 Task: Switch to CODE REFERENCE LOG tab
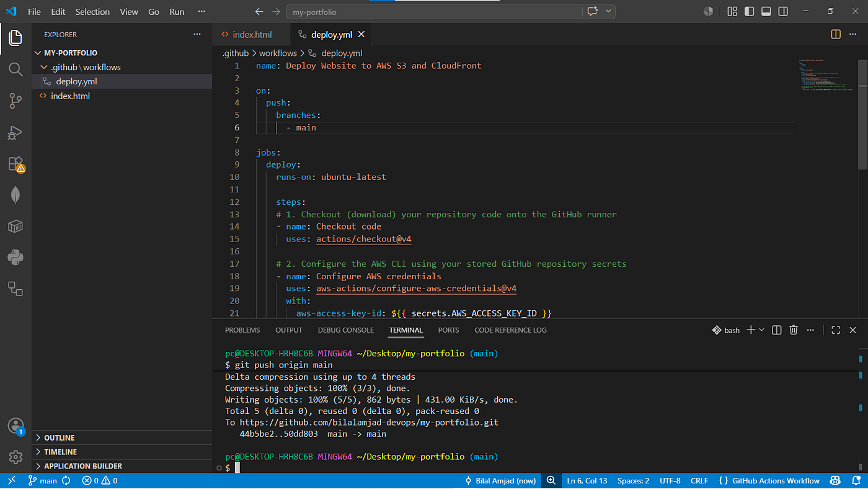(x=511, y=330)
